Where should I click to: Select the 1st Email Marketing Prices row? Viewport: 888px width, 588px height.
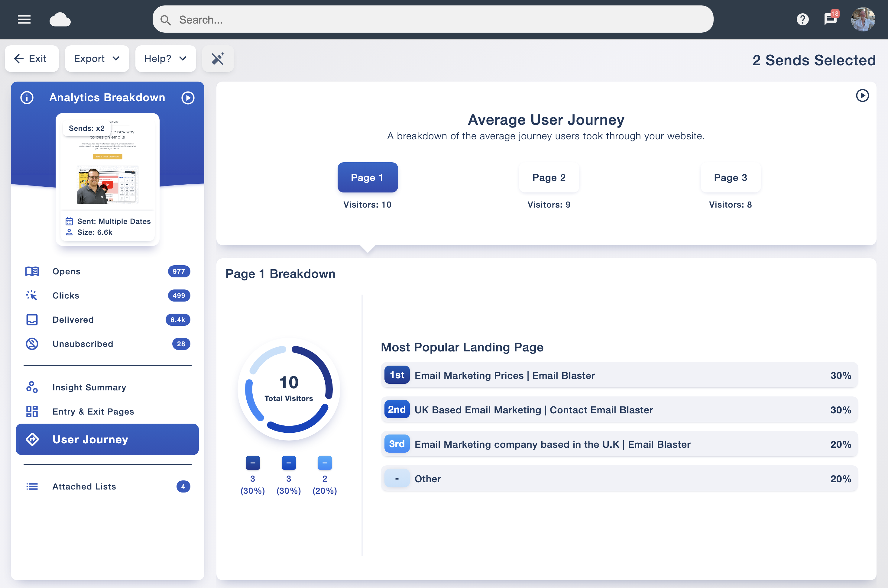pyautogui.click(x=619, y=375)
